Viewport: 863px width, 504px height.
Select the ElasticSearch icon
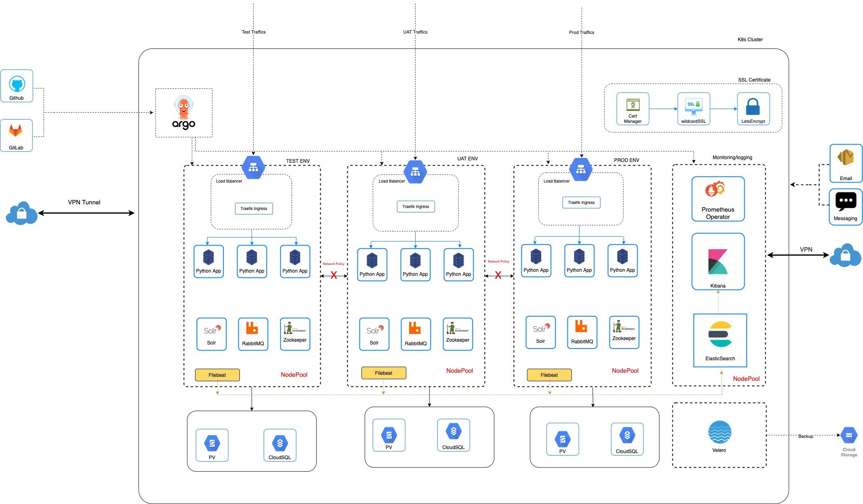[x=720, y=334]
